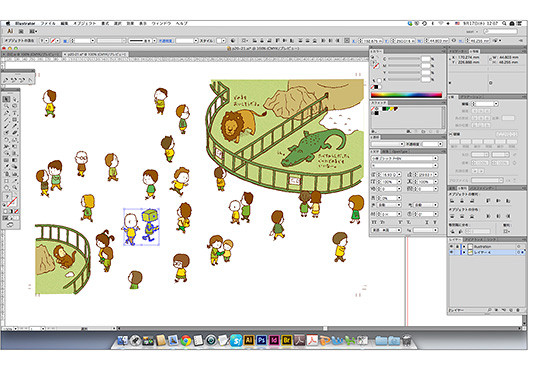The width and height of the screenshot is (546, 365).
Task: Select the Column Graph tool
Action: pyautogui.click(x=15, y=173)
